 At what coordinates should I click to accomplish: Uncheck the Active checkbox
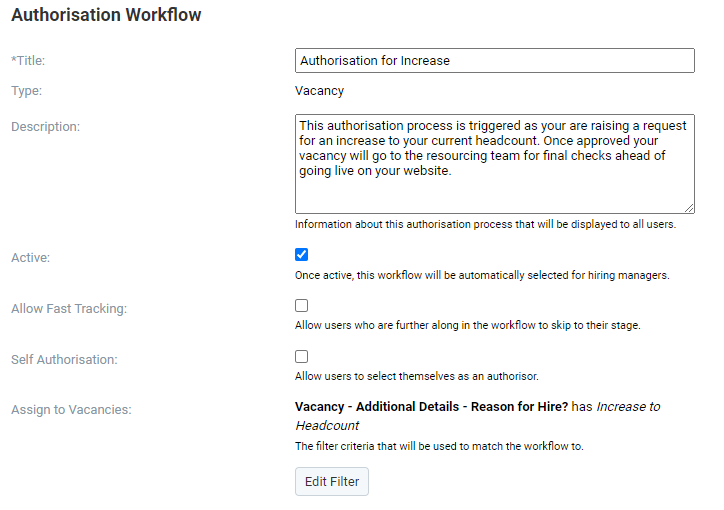pyautogui.click(x=302, y=255)
